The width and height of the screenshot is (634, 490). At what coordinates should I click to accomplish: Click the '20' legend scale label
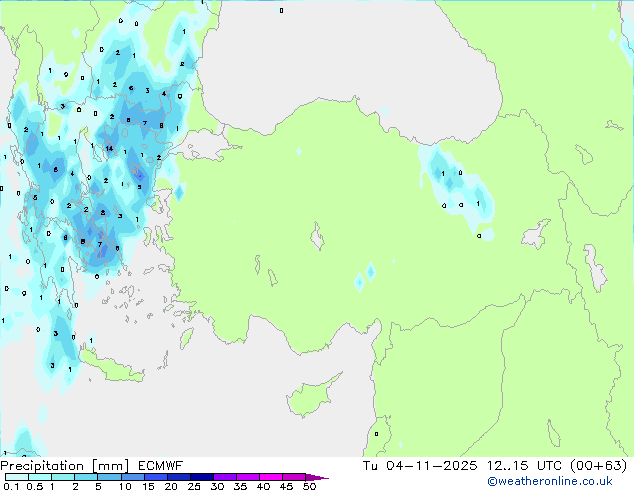171,486
